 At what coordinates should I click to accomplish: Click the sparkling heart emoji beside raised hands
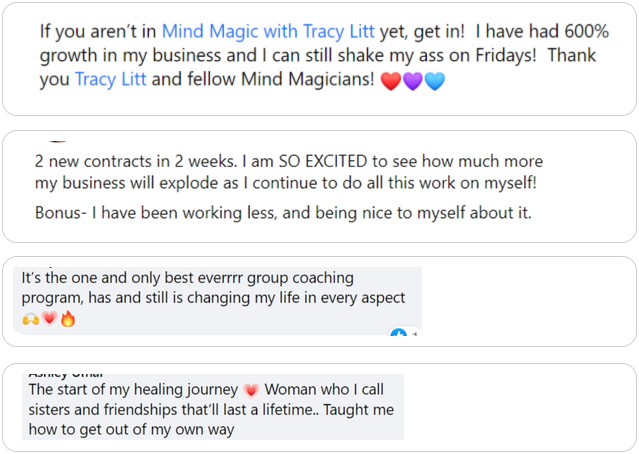click(49, 318)
